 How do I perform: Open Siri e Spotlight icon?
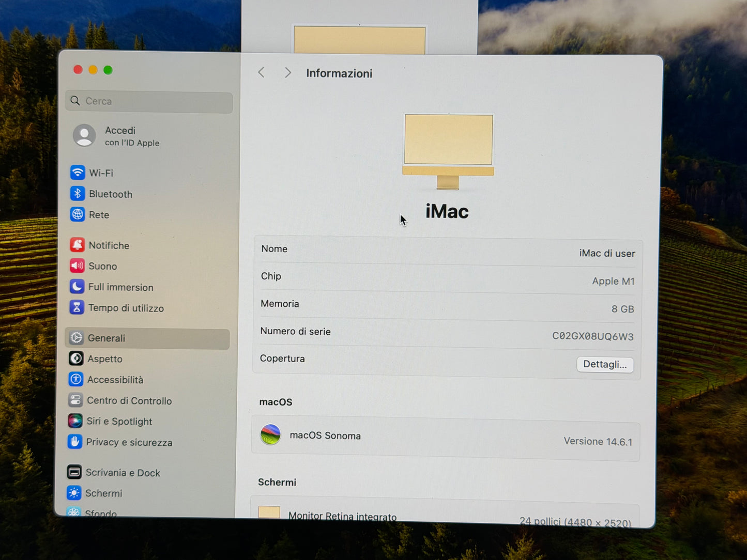point(75,421)
